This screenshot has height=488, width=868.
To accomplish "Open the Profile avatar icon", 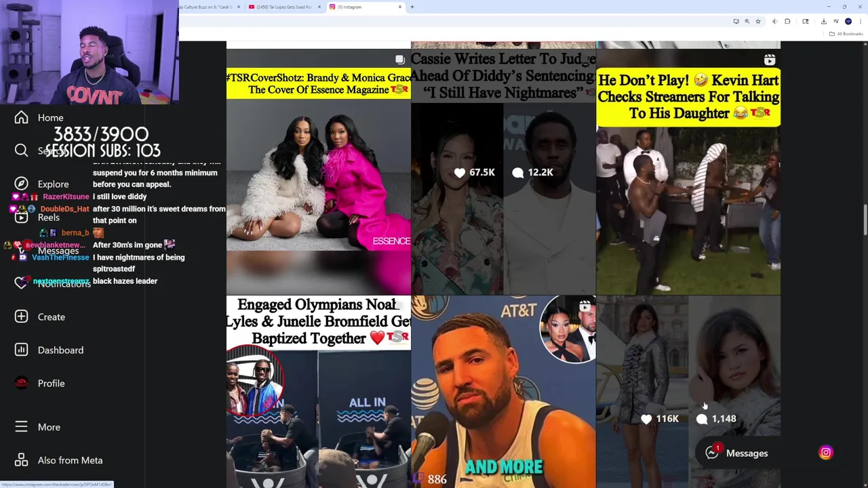I will tap(21, 383).
